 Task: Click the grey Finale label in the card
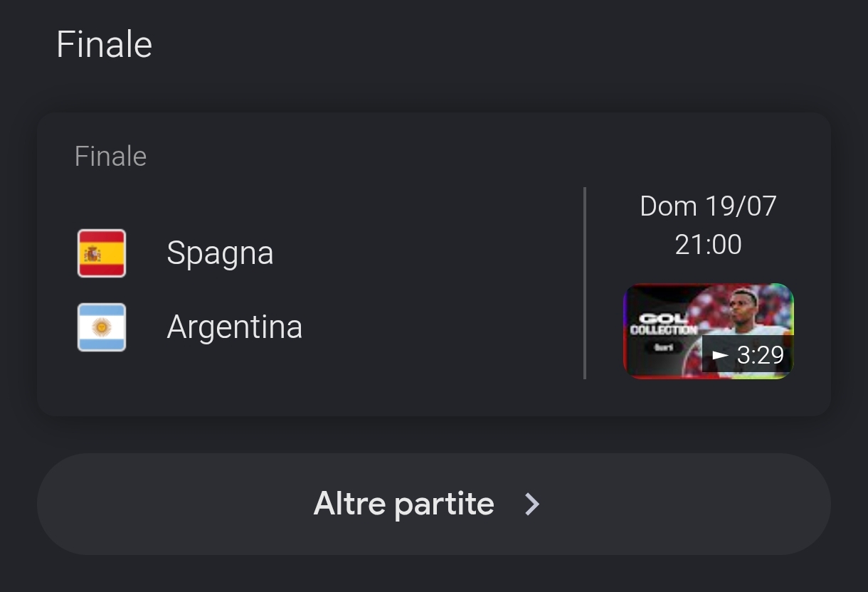pyautogui.click(x=110, y=157)
